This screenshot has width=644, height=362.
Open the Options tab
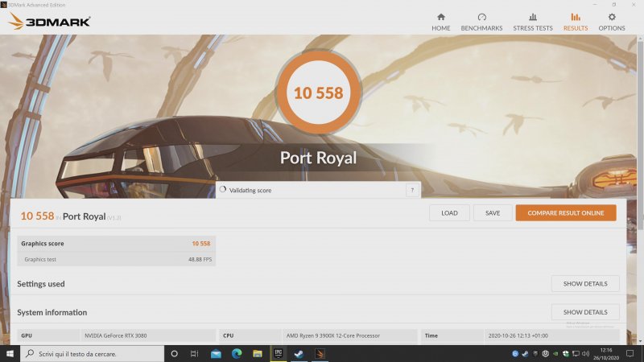(x=612, y=22)
